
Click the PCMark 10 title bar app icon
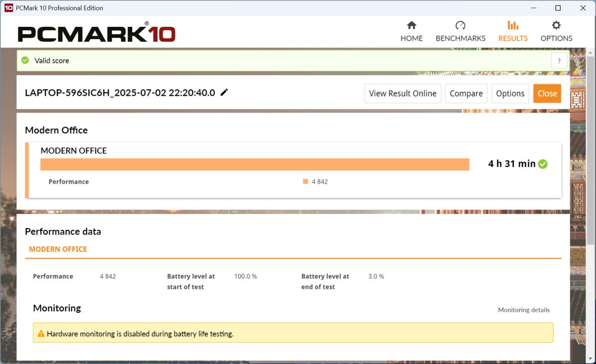coord(8,8)
